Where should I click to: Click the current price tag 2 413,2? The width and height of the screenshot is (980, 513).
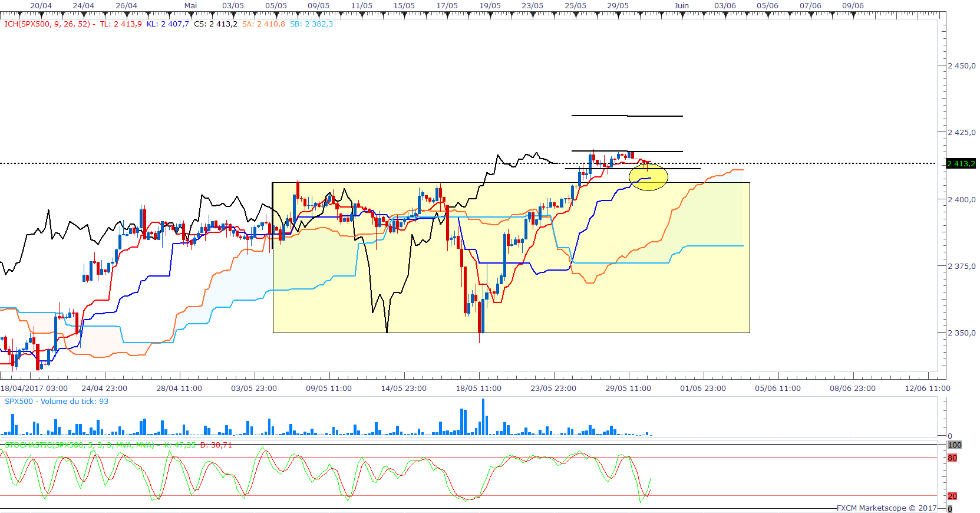(x=961, y=163)
